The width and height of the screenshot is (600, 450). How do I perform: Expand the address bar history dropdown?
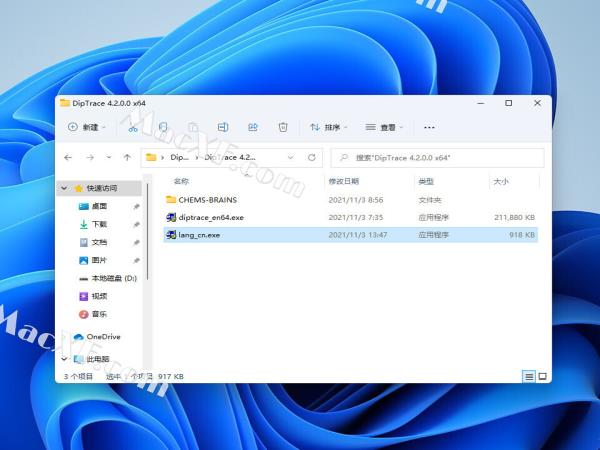[x=290, y=157]
